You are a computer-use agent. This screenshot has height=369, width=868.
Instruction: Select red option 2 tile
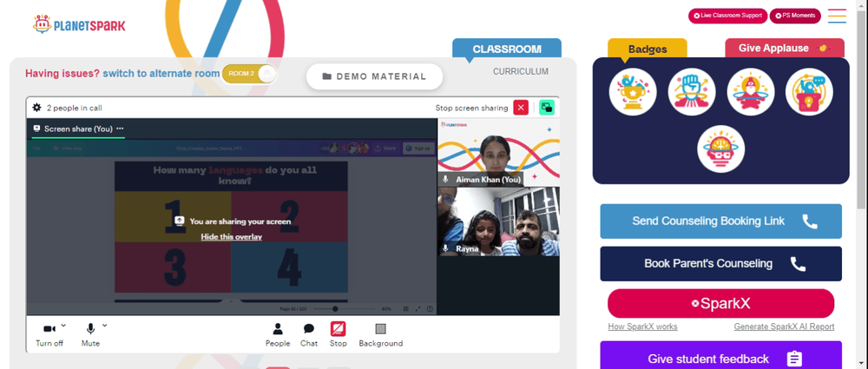pyautogui.click(x=290, y=217)
